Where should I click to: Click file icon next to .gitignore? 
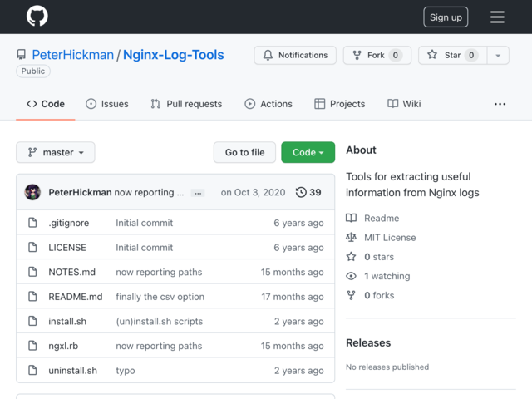(32, 223)
